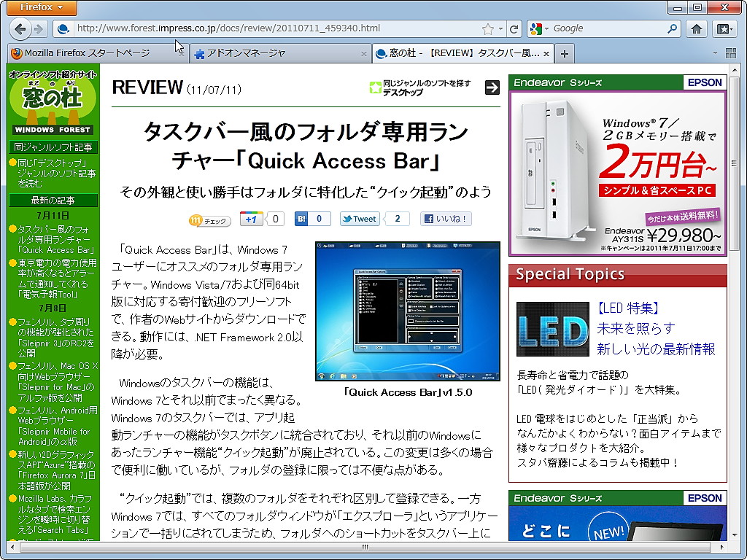Open the search engine dropdown arrow
The image size is (747, 560).
(546, 29)
